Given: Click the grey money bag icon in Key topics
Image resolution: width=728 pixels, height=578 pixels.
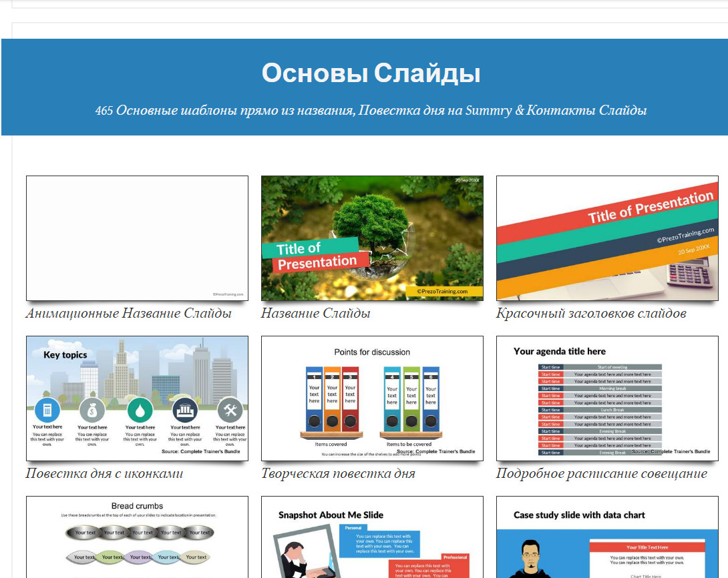Looking at the screenshot, I should (92, 410).
